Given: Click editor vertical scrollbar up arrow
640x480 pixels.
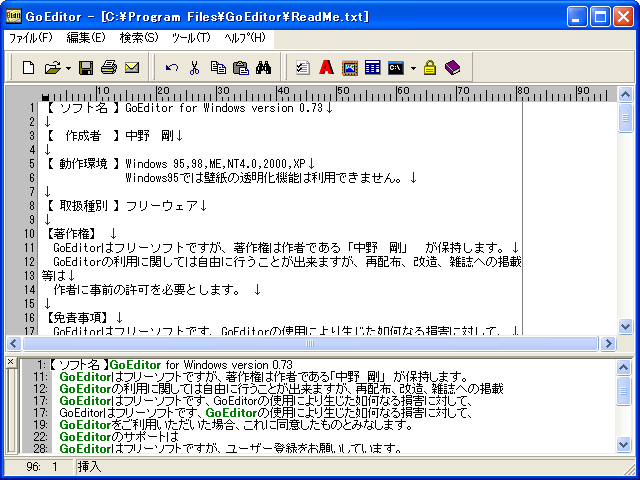Looking at the screenshot, I should (x=625, y=95).
